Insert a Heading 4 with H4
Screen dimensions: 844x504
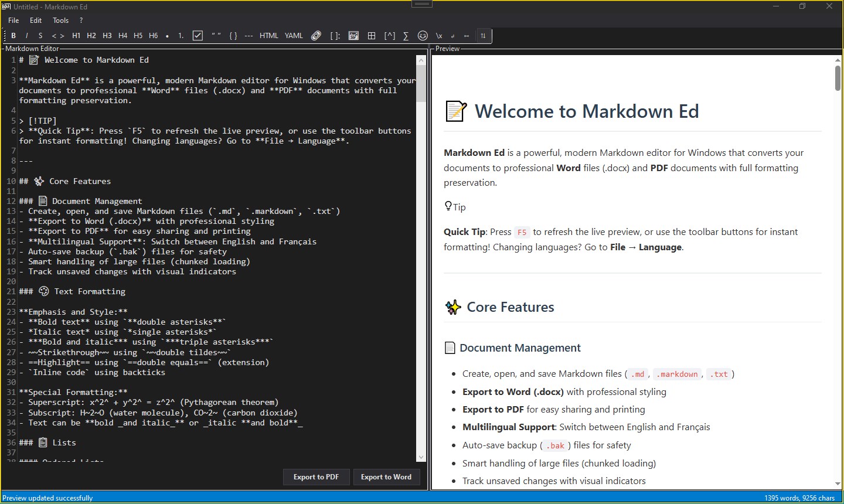(x=122, y=36)
